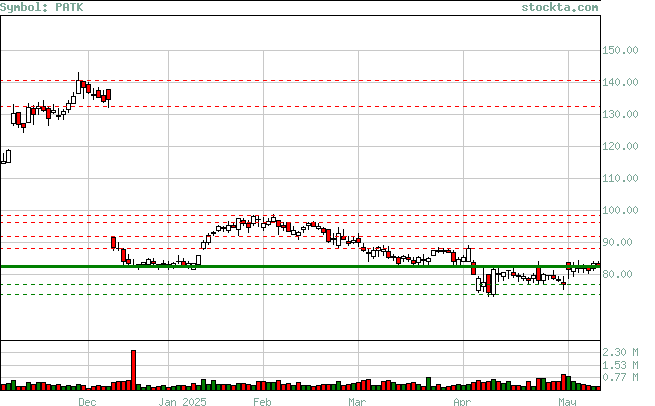
Task: Click the 1.53 M volume label
Action: tap(620, 365)
